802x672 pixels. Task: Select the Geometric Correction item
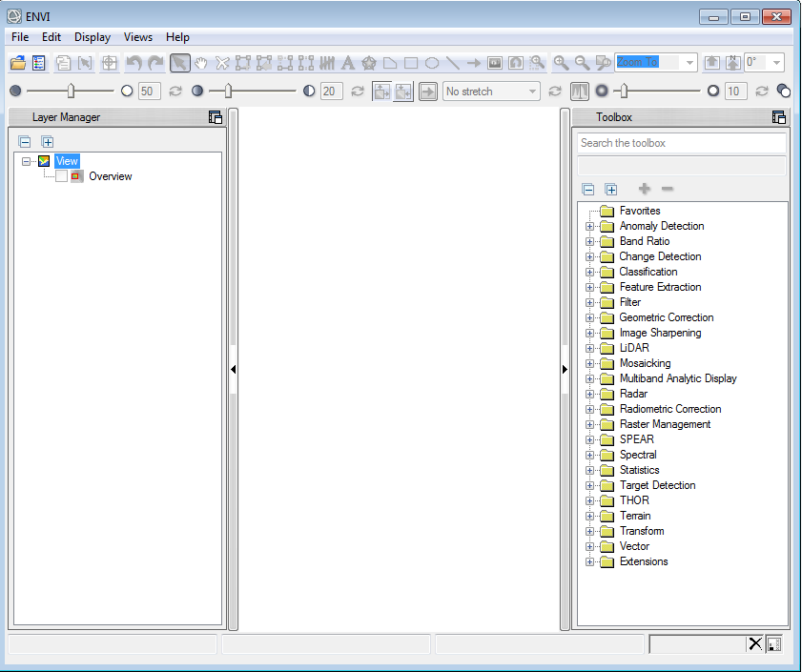[666, 317]
